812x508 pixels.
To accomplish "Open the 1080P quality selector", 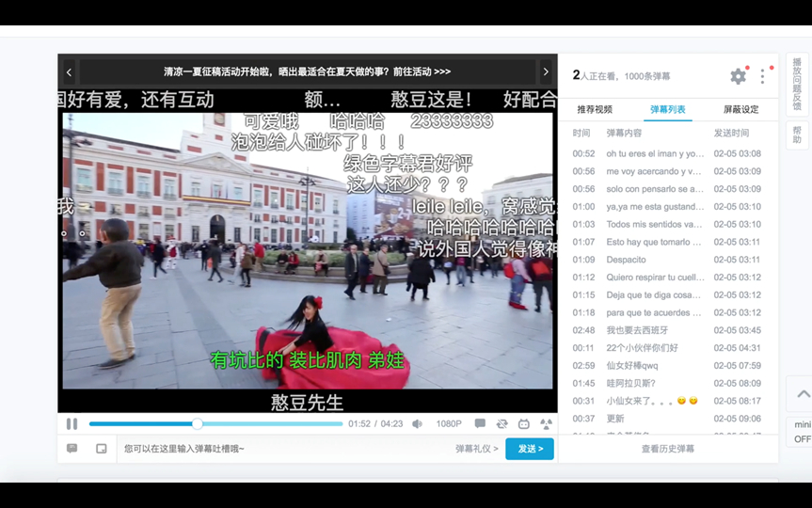I will click(x=449, y=424).
